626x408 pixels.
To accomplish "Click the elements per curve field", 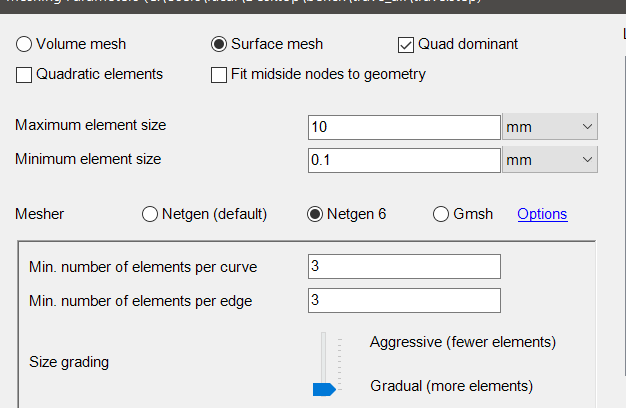I will pyautogui.click(x=404, y=266).
